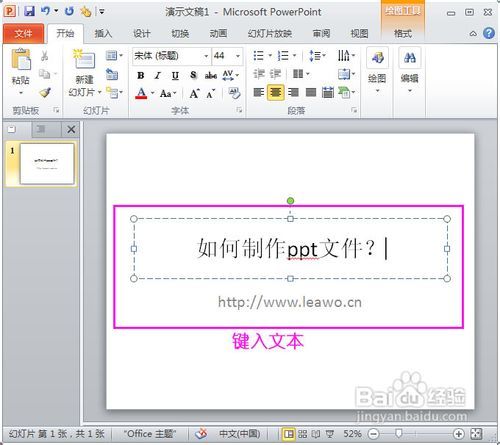
Task: Click the New Slide (新建幻灯片) icon
Action: click(x=84, y=59)
